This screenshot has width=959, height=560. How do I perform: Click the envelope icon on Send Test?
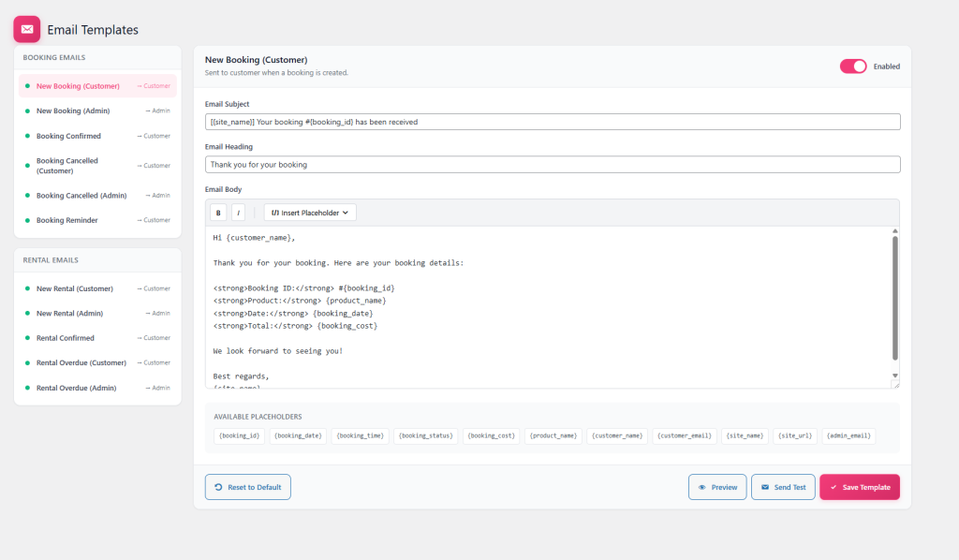click(765, 487)
